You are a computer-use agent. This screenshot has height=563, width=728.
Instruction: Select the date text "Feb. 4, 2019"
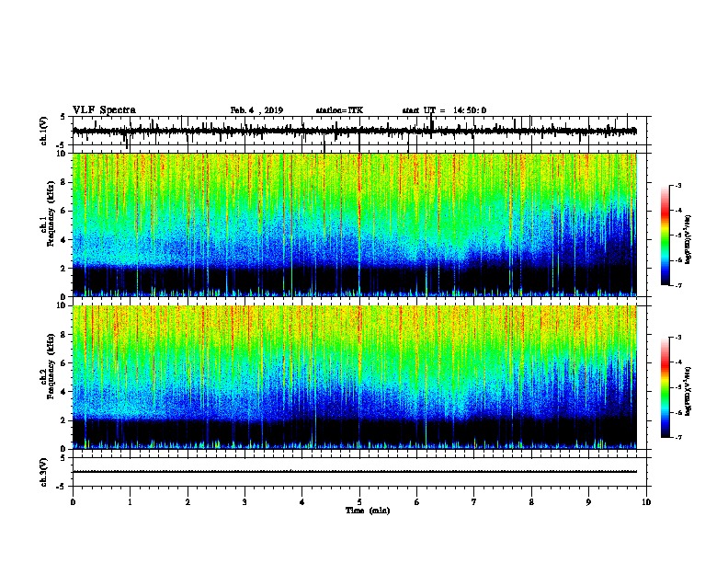coord(256,110)
